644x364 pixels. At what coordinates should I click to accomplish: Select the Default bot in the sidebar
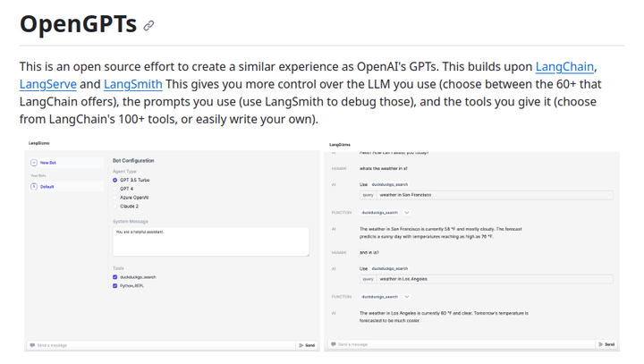(47, 187)
